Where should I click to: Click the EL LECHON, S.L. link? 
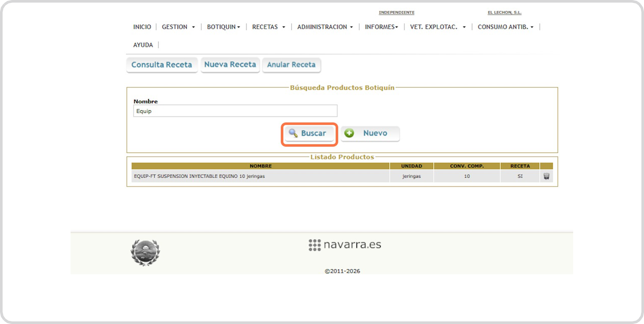pos(504,12)
